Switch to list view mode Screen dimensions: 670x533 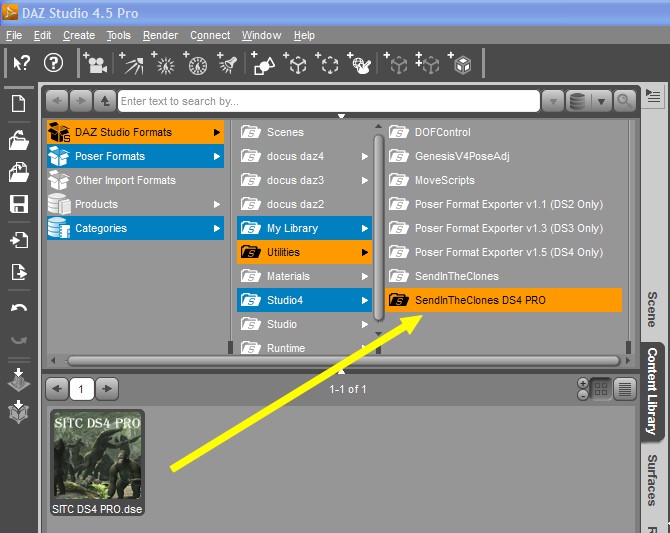(625, 389)
